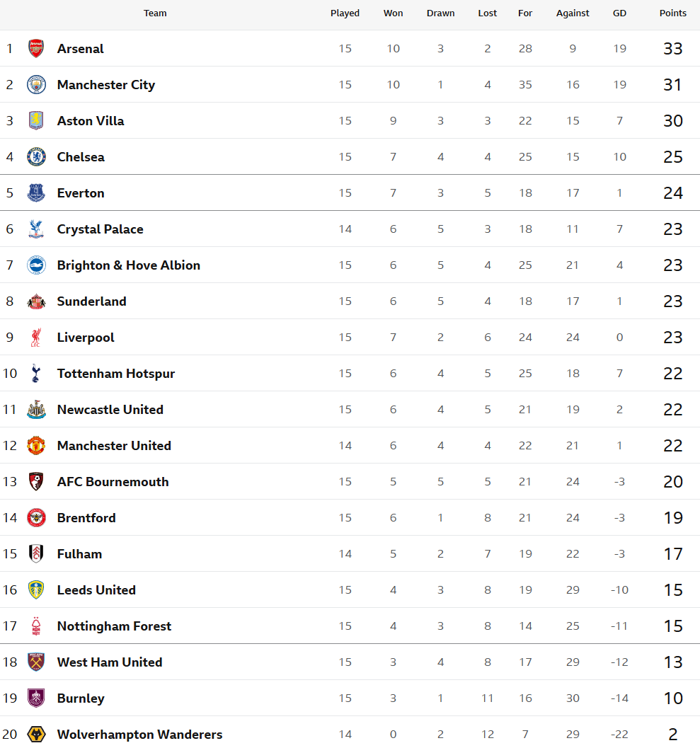Click the Liverpool club crest
The height and width of the screenshot is (748, 700).
36,338
